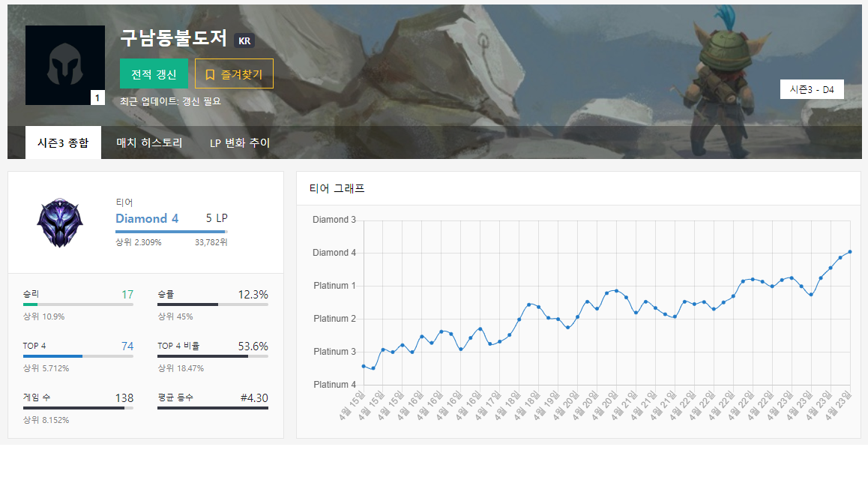Screen dimensions: 868x486
Task: Select the last graph point at Diamond 4
Action: point(849,252)
